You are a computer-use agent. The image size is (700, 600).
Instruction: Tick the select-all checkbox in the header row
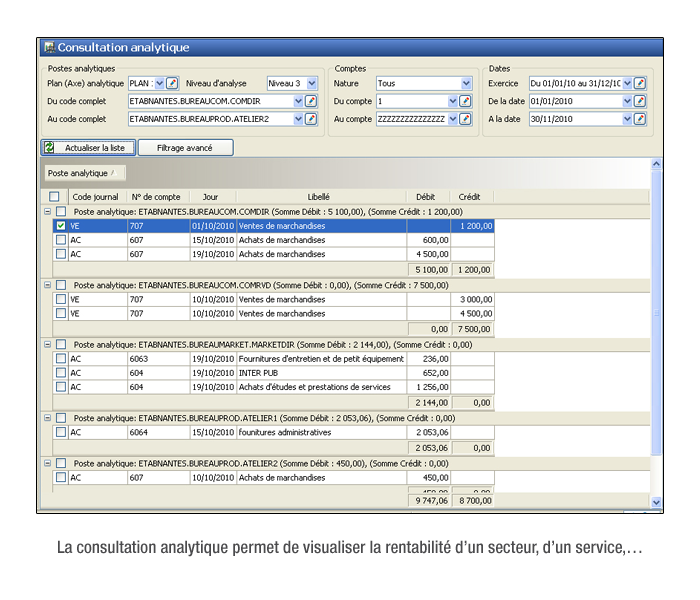[x=54, y=197]
